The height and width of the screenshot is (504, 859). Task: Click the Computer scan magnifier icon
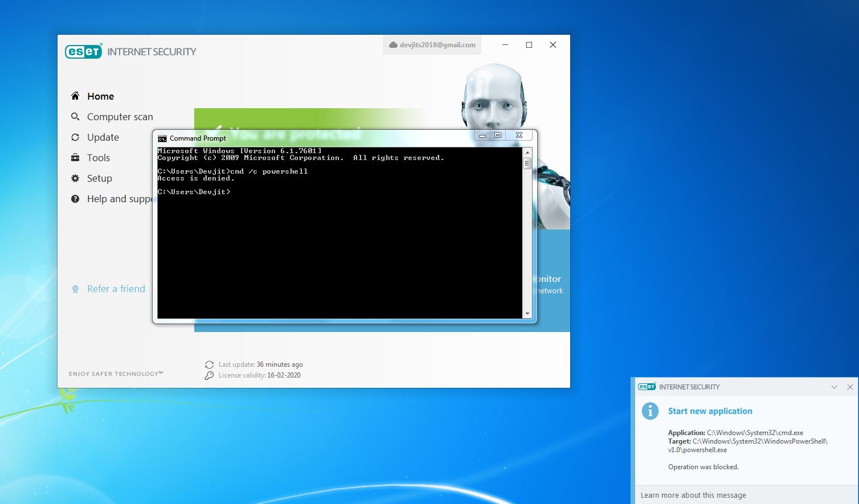click(x=75, y=116)
